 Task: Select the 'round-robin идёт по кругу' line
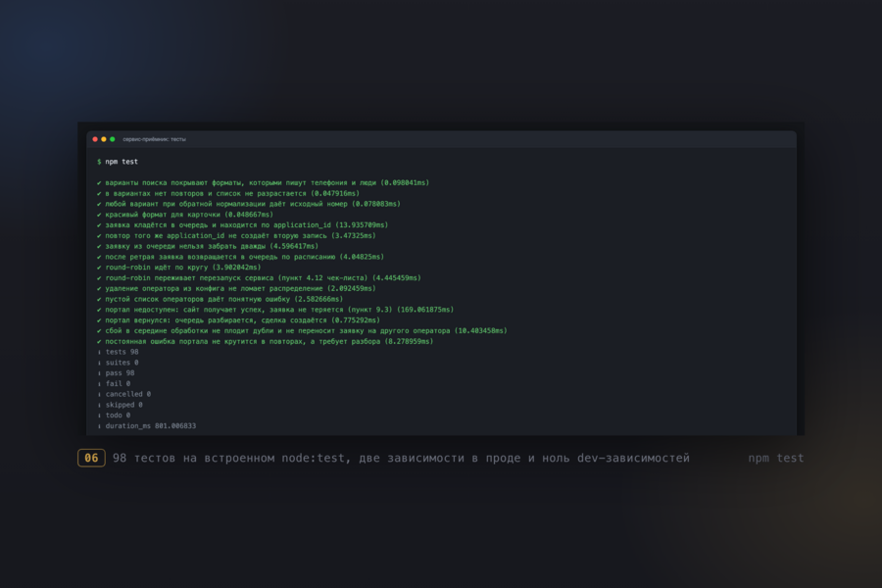point(179,268)
